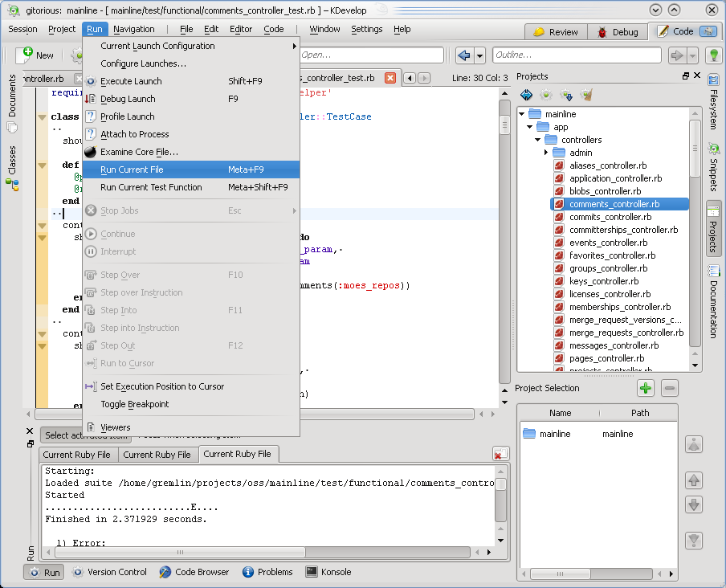
Task: Switch to the Debug area
Action: point(618,32)
